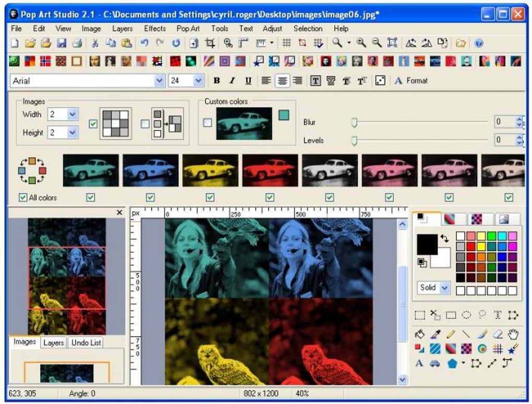
Task: Open the Effects menu
Action: tap(155, 29)
